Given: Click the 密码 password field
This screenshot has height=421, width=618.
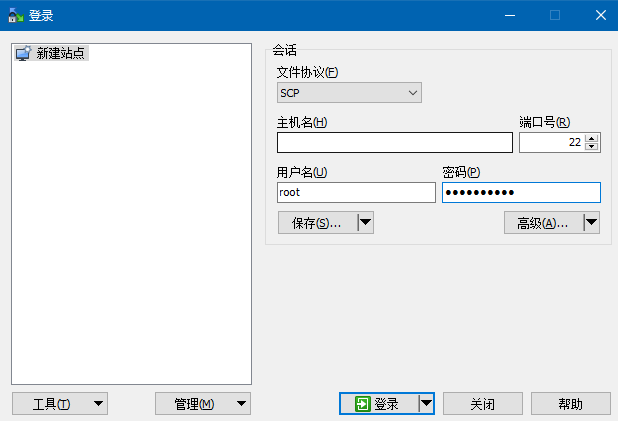Looking at the screenshot, I should (x=521, y=192).
